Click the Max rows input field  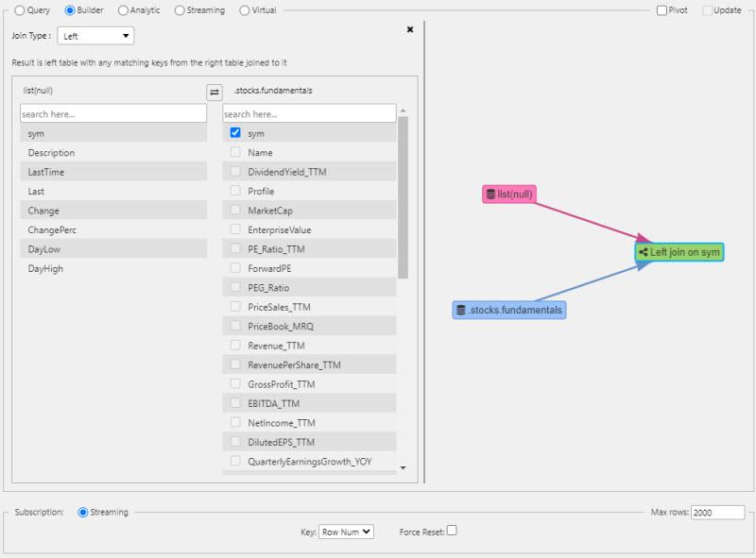tap(717, 513)
